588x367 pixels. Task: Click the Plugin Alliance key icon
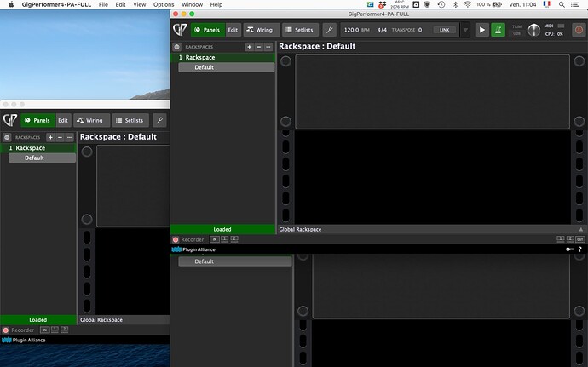tap(569, 249)
